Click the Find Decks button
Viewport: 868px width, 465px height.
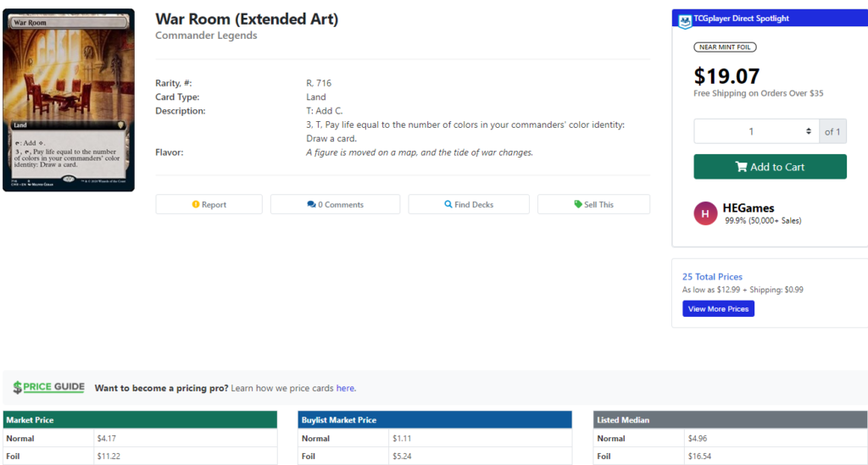coord(468,204)
